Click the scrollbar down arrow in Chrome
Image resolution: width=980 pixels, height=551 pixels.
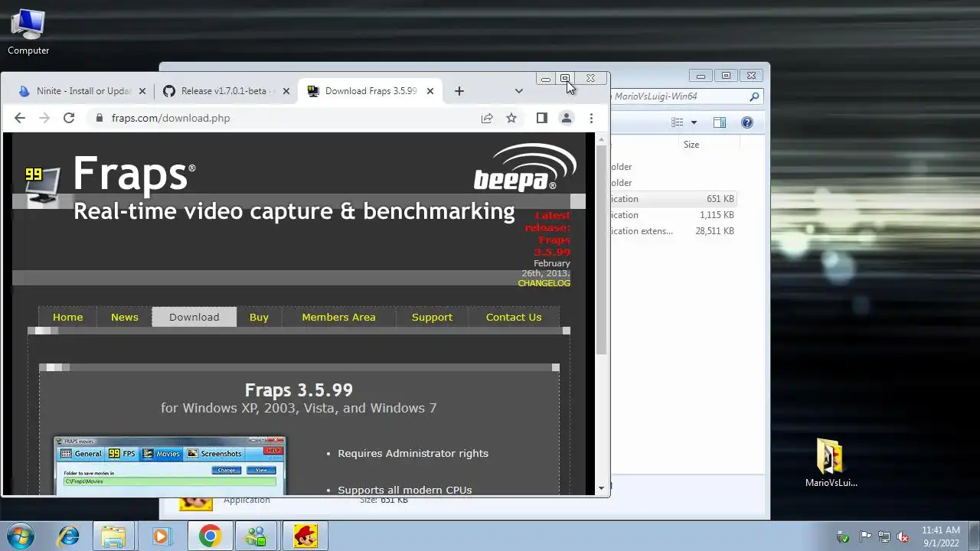[x=601, y=487]
